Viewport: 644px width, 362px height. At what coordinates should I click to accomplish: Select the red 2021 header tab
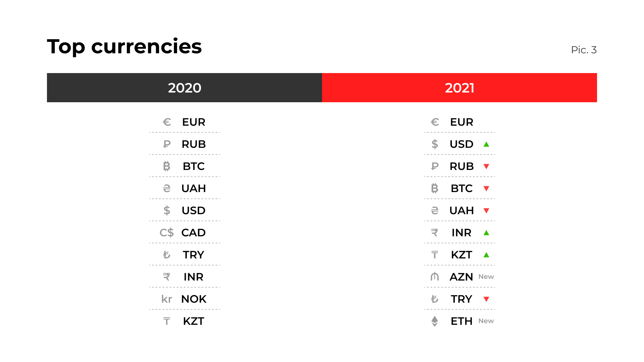coord(460,88)
